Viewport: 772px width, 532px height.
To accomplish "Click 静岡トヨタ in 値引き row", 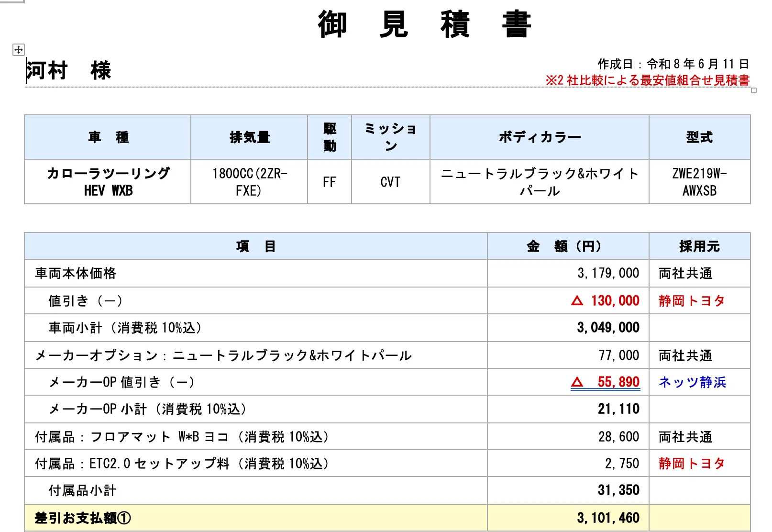I will 692,300.
